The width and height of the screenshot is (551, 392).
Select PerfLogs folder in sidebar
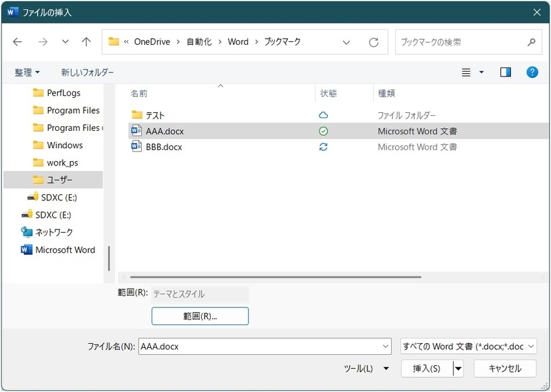coord(56,93)
